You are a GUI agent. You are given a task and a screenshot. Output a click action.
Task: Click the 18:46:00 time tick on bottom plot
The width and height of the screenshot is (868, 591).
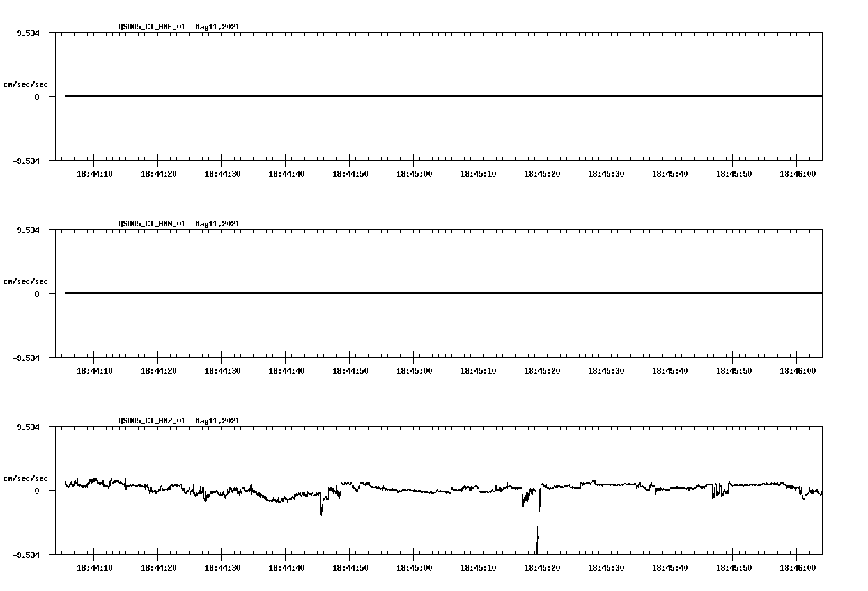click(798, 566)
